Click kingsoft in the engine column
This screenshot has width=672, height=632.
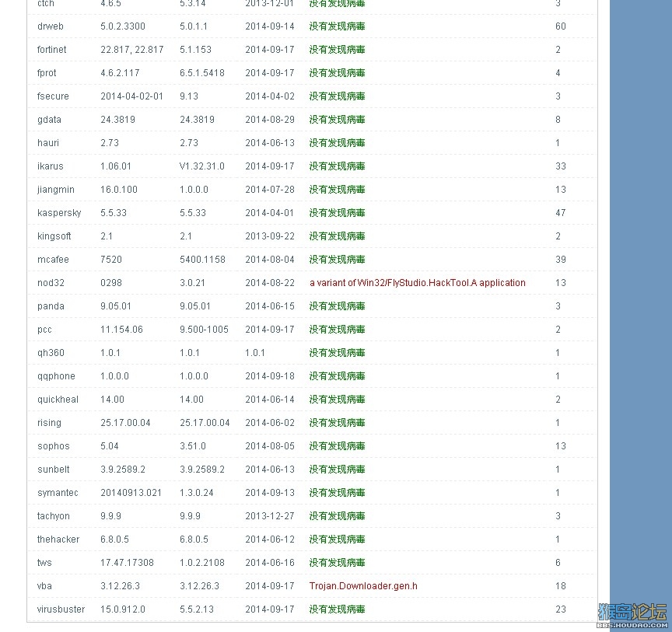pyautogui.click(x=54, y=236)
